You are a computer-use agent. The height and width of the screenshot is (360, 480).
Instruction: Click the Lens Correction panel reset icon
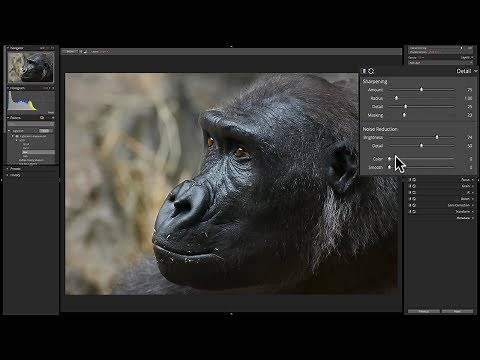pyautogui.click(x=414, y=205)
